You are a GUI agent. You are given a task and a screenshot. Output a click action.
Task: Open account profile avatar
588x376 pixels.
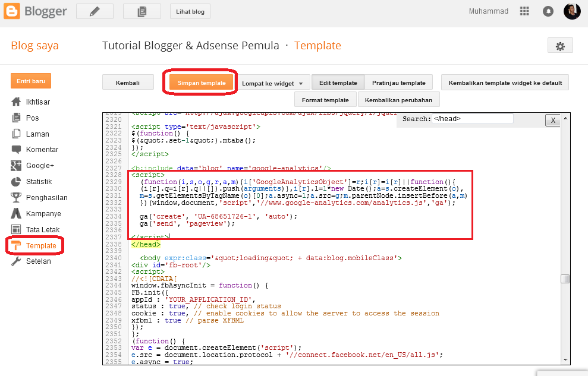[x=572, y=11]
